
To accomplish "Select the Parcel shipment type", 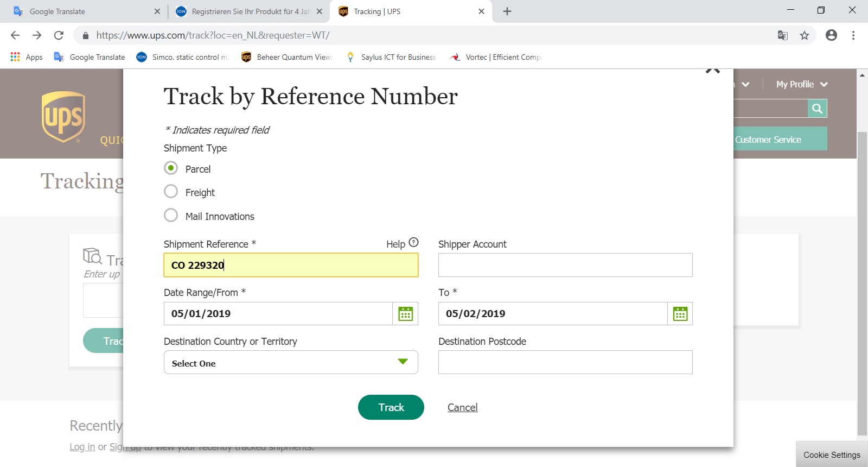I will pyautogui.click(x=171, y=168).
